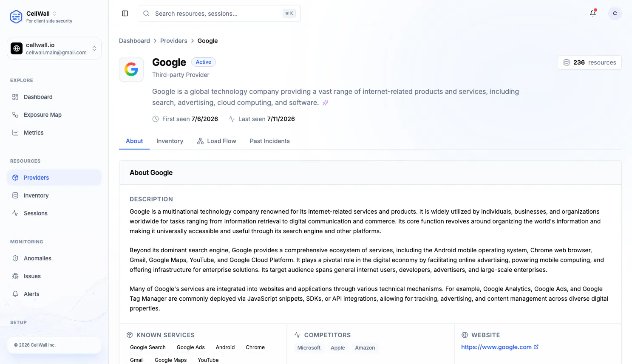
Task: Click the © 2026 CellWall Inc. footer
Action: (x=35, y=345)
